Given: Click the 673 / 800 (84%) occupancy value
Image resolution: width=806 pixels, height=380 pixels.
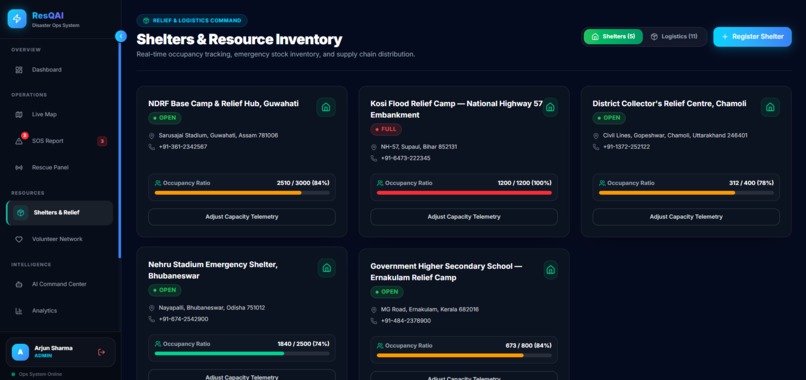Looking at the screenshot, I should coord(528,346).
